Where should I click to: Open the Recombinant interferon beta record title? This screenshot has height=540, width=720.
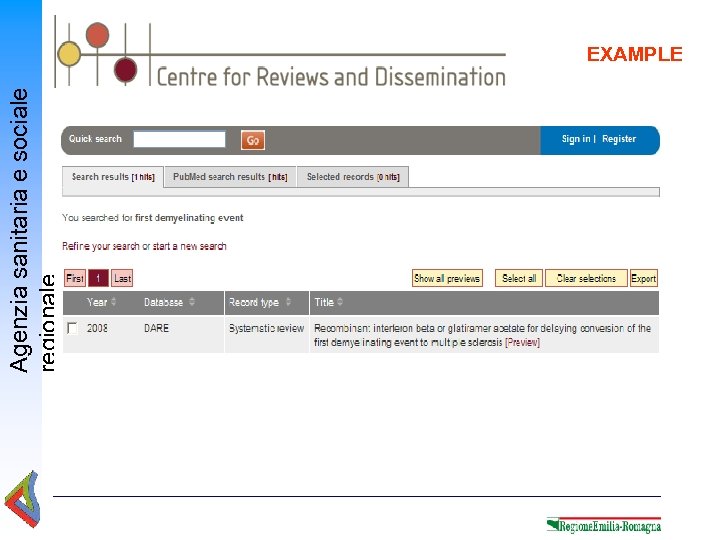coord(482,335)
